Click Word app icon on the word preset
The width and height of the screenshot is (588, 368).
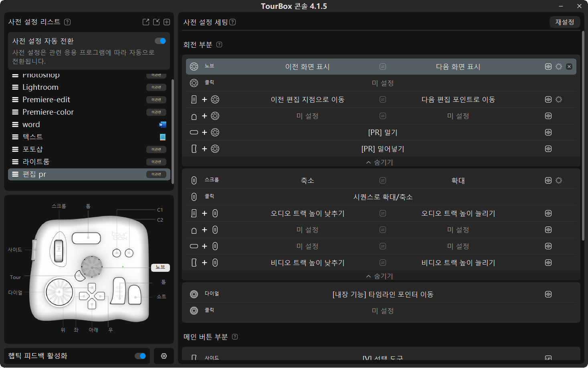162,125
